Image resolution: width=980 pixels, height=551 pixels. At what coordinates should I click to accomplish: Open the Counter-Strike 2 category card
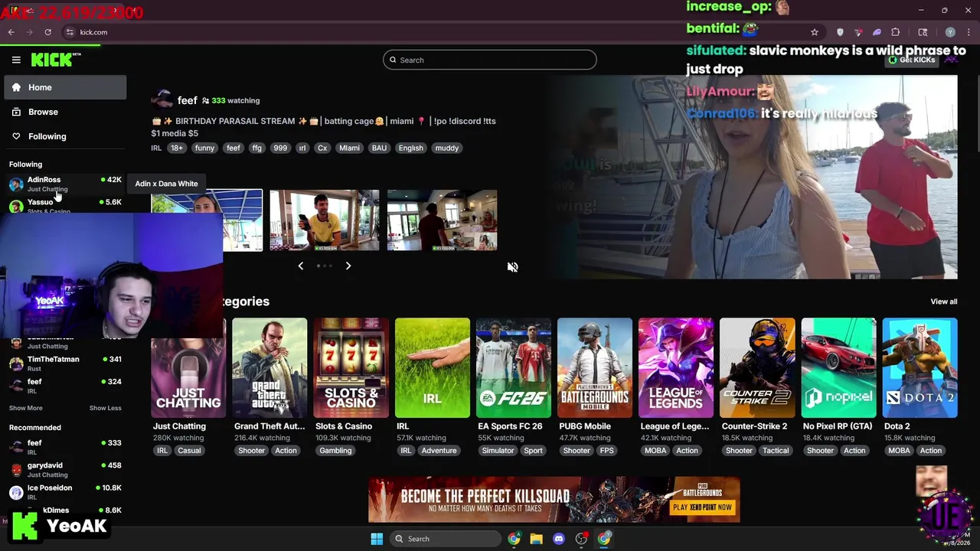click(757, 368)
